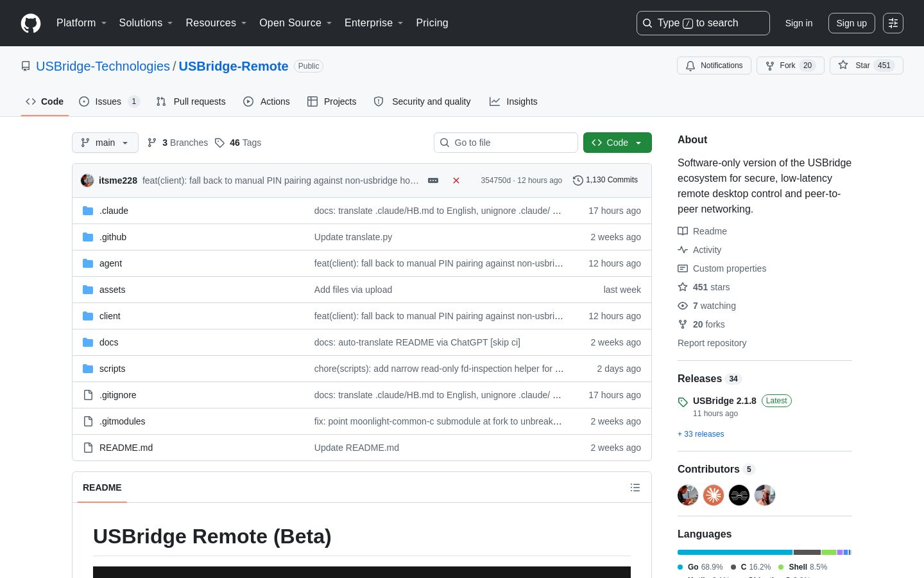Select the README tab heading
The height and width of the screenshot is (578, 924).
102,487
